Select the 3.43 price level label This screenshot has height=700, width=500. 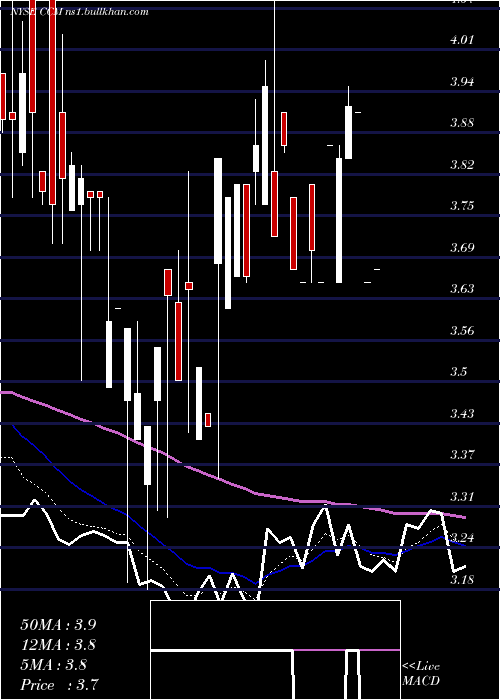click(462, 413)
